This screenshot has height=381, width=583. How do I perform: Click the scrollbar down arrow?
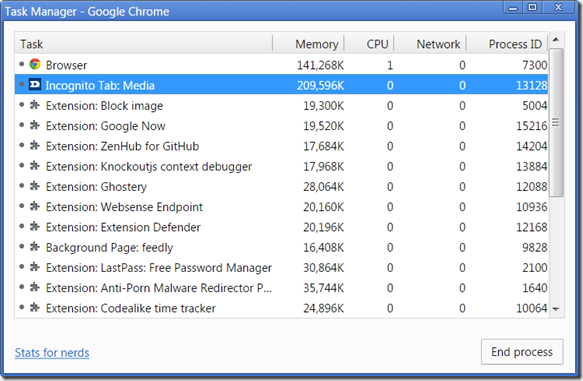tap(556, 309)
